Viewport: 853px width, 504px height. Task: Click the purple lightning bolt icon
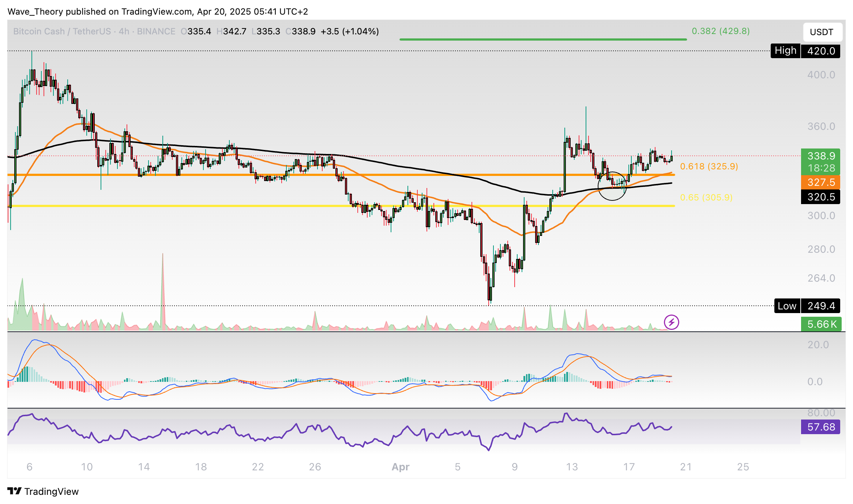671,322
